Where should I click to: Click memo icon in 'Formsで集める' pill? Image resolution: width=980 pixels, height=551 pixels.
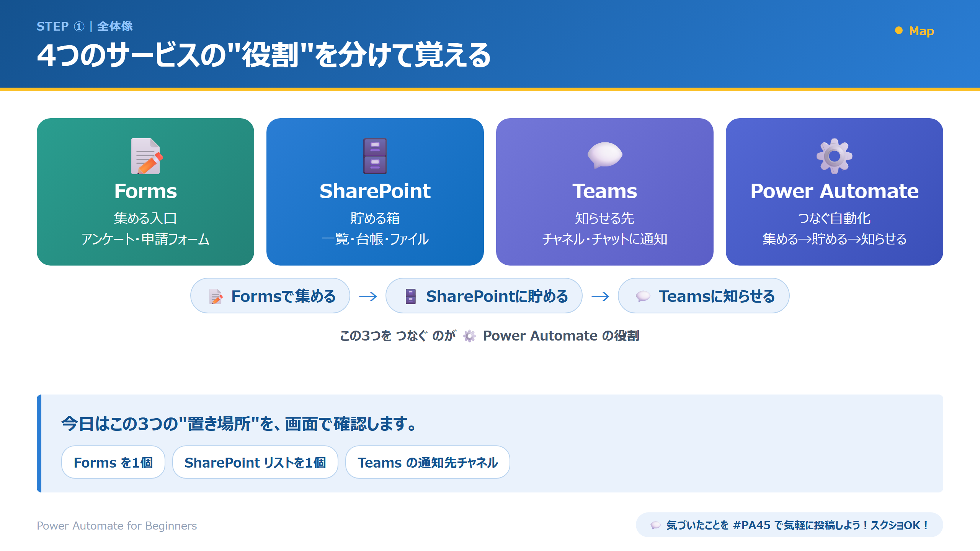(216, 297)
